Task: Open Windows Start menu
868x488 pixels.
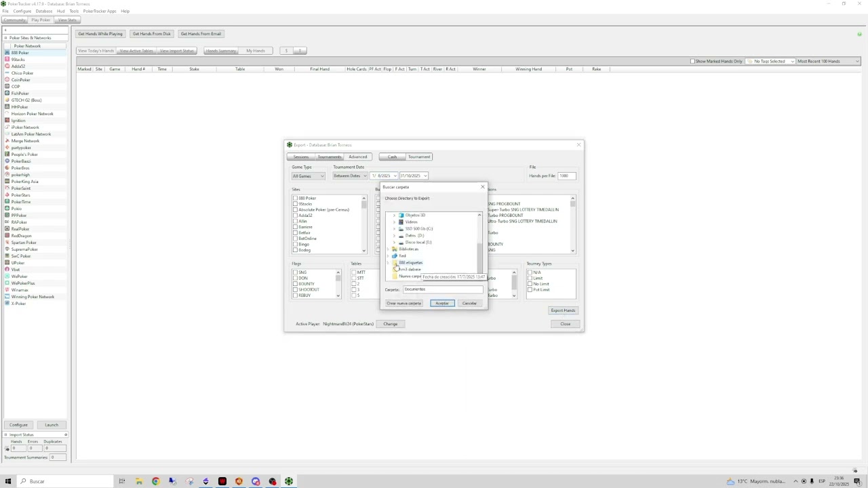Action: click(8, 481)
